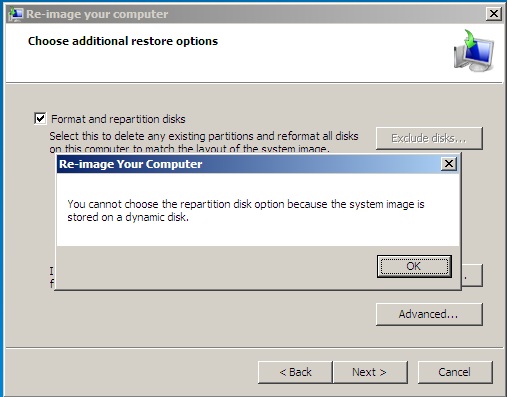Click the 'Choose additional restore options' heading

tap(123, 41)
